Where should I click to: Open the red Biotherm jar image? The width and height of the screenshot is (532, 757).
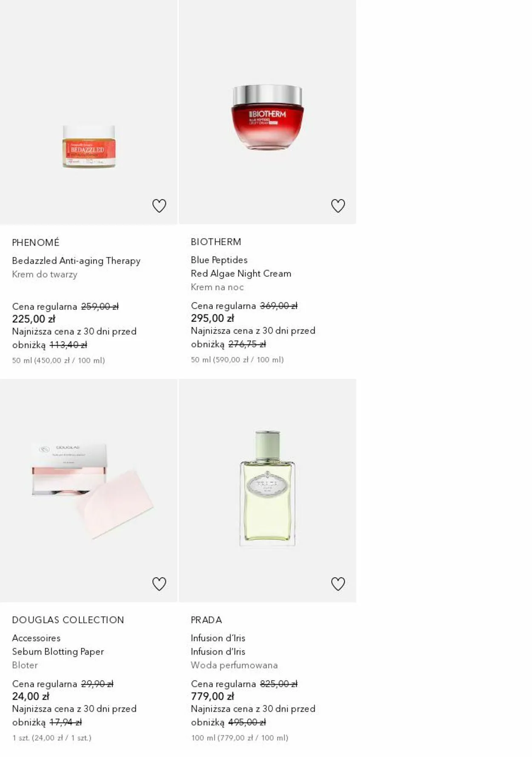click(267, 117)
